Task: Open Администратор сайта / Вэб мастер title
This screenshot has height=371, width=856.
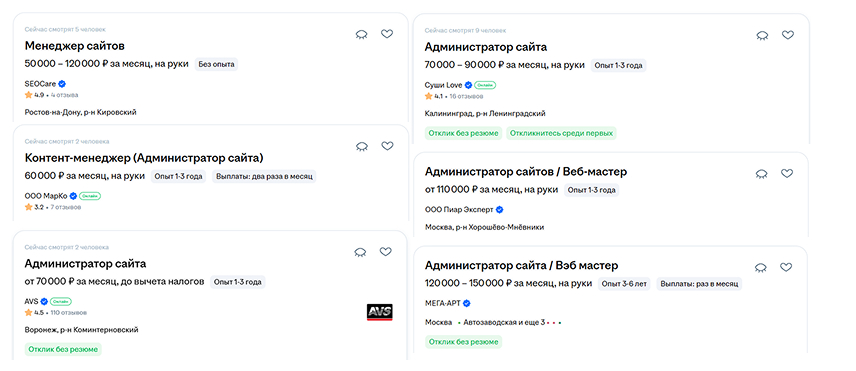Action: click(521, 266)
